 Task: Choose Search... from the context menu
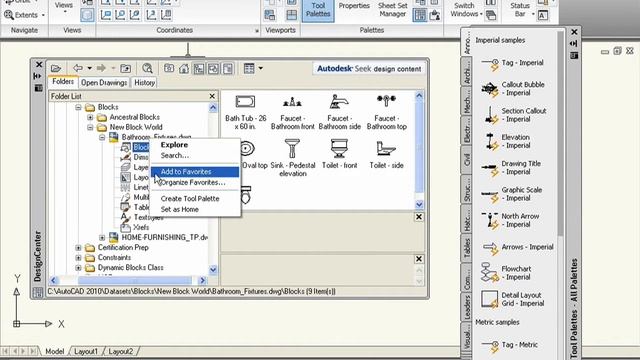(195, 156)
